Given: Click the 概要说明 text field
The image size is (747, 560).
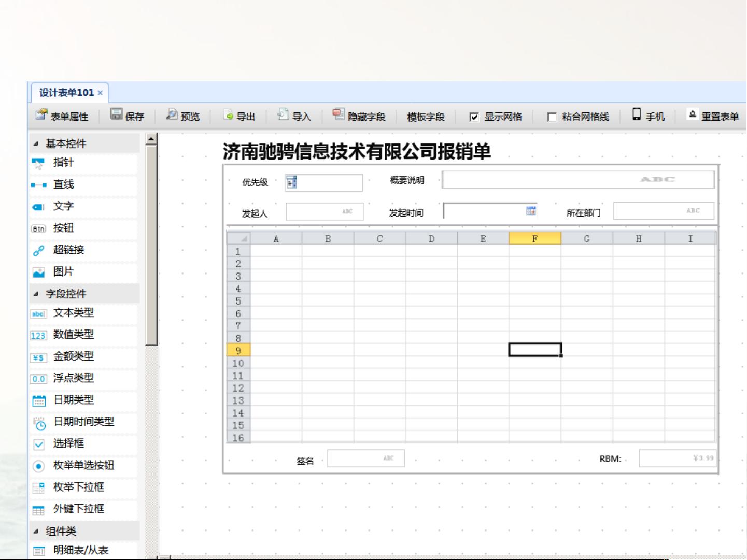Looking at the screenshot, I should tap(578, 180).
